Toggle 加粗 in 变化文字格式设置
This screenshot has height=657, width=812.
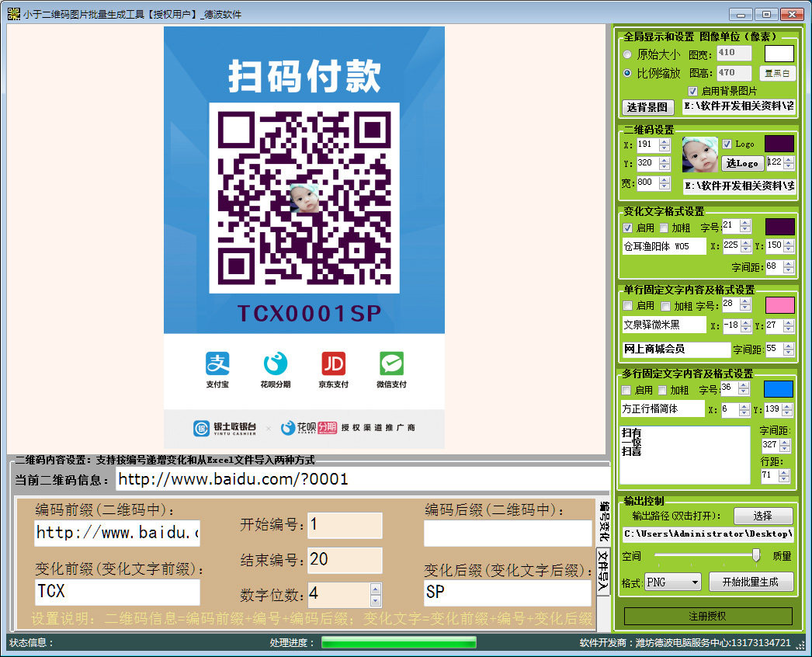point(664,228)
